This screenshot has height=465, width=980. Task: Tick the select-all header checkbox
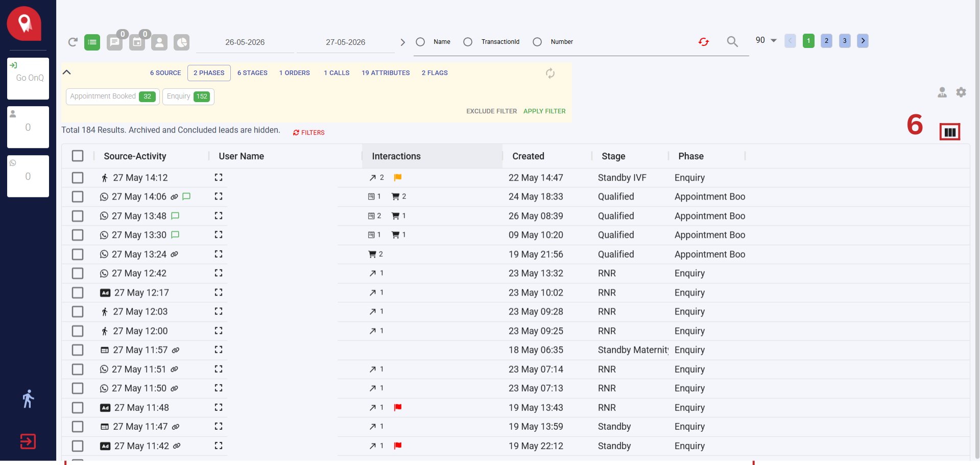tap(78, 156)
